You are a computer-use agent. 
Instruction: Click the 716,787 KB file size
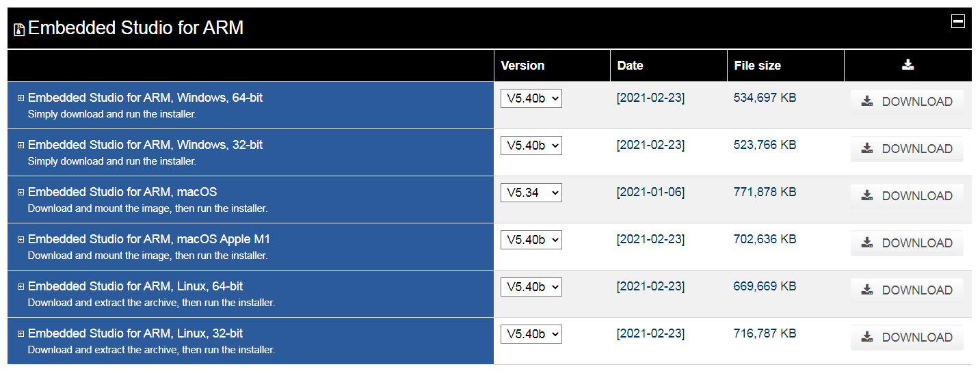point(765,333)
